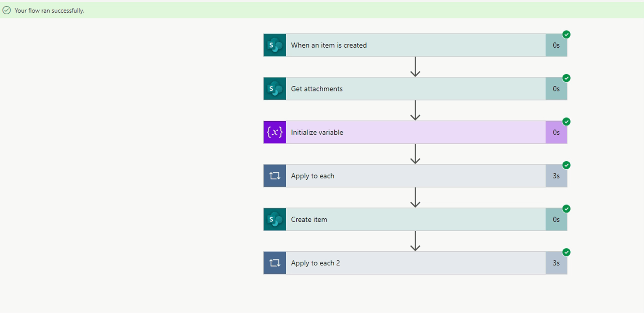The width and height of the screenshot is (644, 313).
Task: Click the SharePoint icon on When an item is created
Action: (x=274, y=45)
